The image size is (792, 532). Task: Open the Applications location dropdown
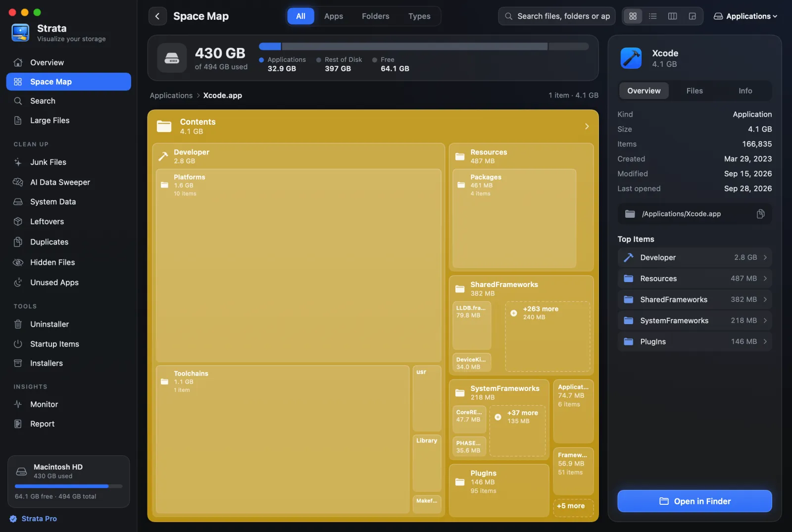click(x=745, y=16)
